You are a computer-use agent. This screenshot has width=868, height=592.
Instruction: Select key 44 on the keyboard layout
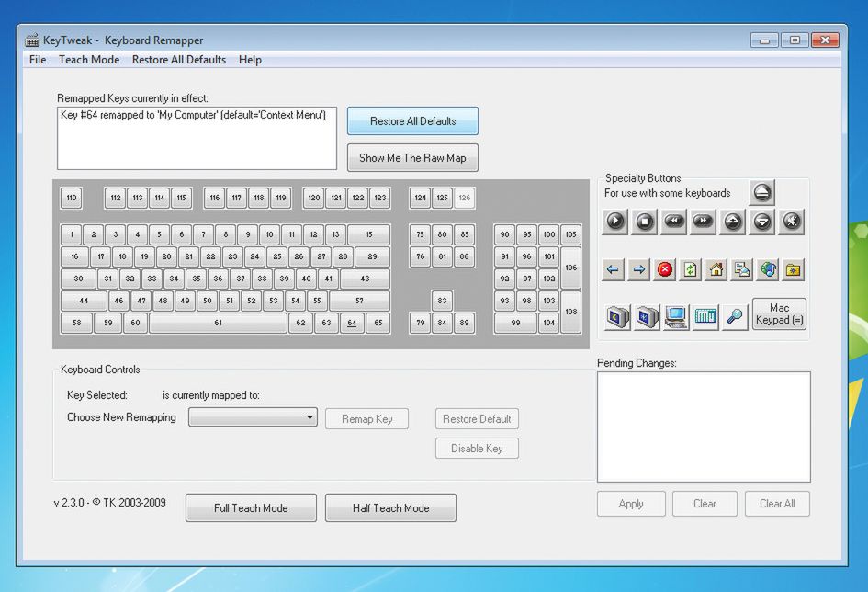pos(84,301)
